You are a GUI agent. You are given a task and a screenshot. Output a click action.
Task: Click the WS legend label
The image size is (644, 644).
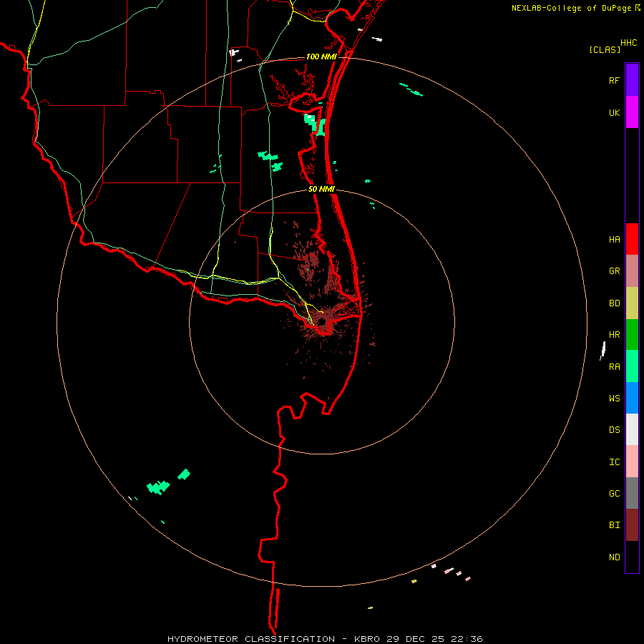click(x=614, y=399)
